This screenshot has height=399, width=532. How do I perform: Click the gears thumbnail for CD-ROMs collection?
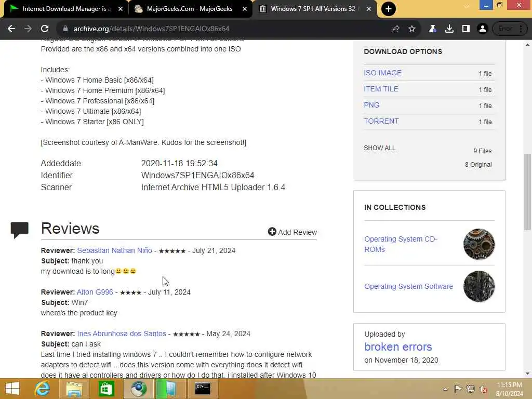478,244
